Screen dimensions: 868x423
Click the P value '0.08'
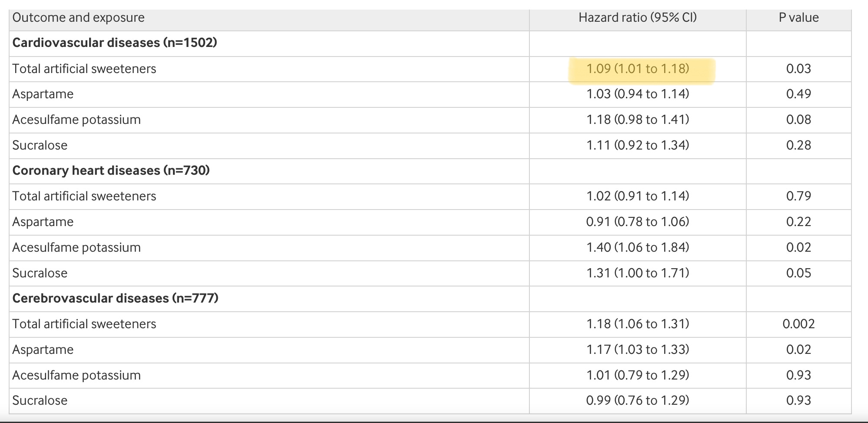pos(798,120)
